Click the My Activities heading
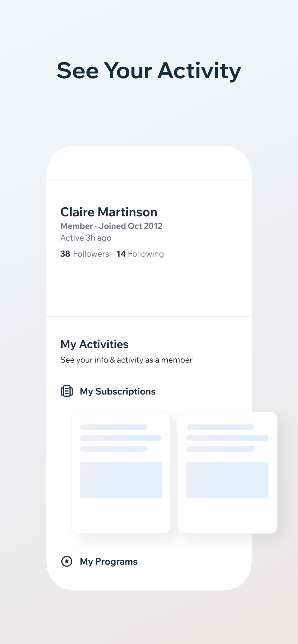 tap(94, 344)
